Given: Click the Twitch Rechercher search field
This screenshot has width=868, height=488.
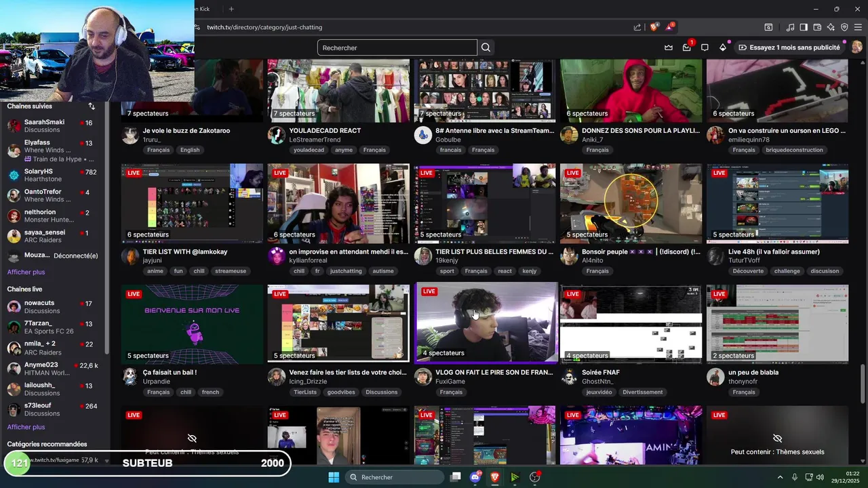Looking at the screenshot, I should click(397, 47).
